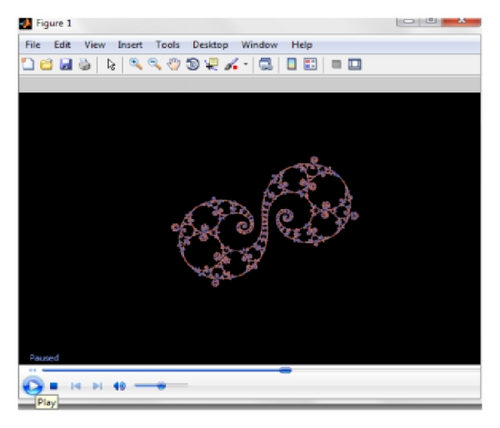Viewport: 500px width, 428px height.
Task: Toggle the Insert Colorbar button
Action: pos(292,64)
